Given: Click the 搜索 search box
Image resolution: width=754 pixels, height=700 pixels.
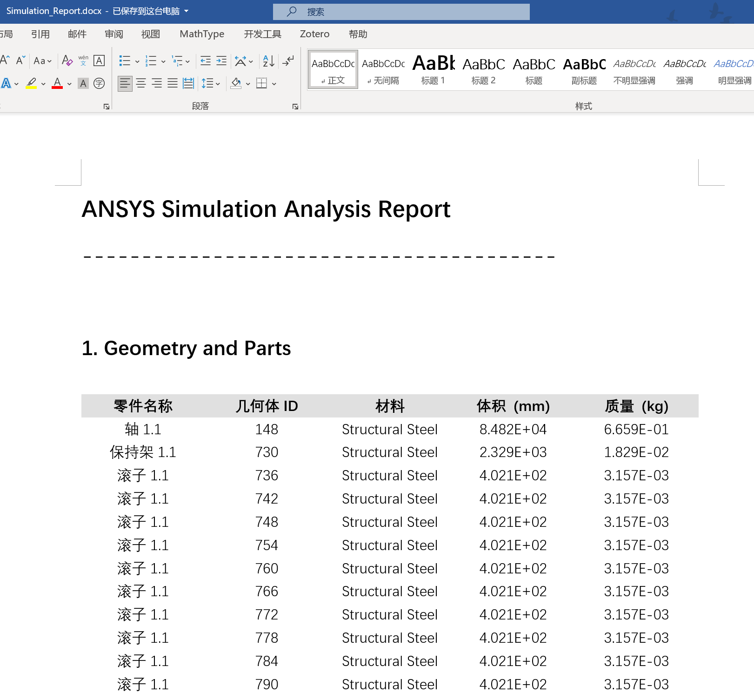Looking at the screenshot, I should click(401, 12).
